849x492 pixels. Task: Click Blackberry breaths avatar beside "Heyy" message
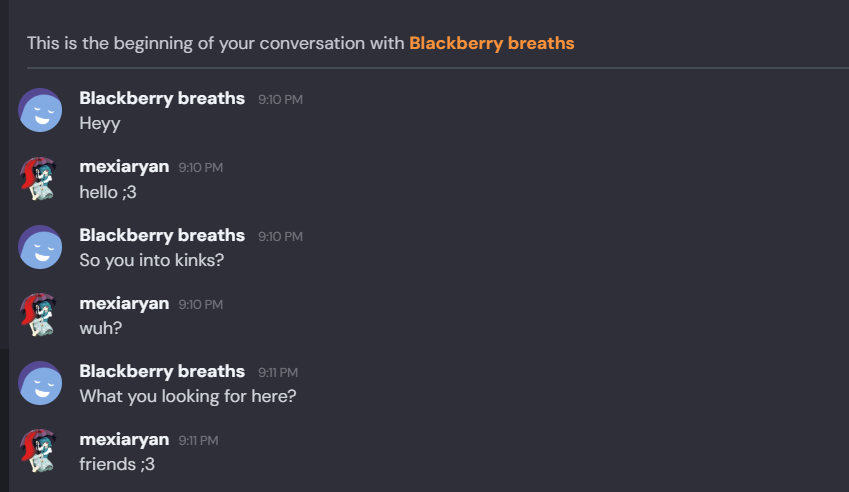click(40, 110)
